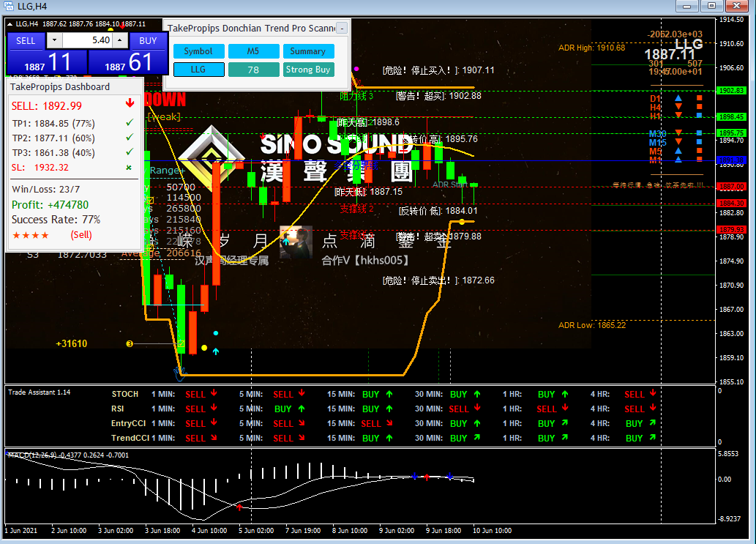
Task: Click the TakePropips Dashboard title
Action: coord(60,87)
